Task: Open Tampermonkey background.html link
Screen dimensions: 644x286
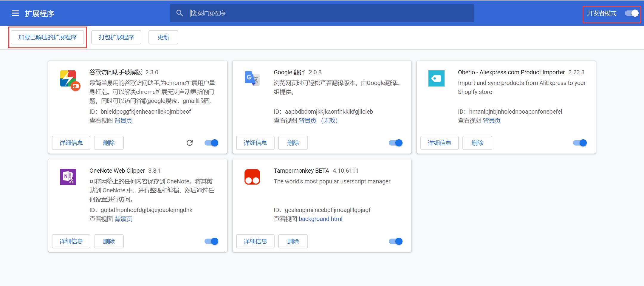Action: tap(321, 219)
